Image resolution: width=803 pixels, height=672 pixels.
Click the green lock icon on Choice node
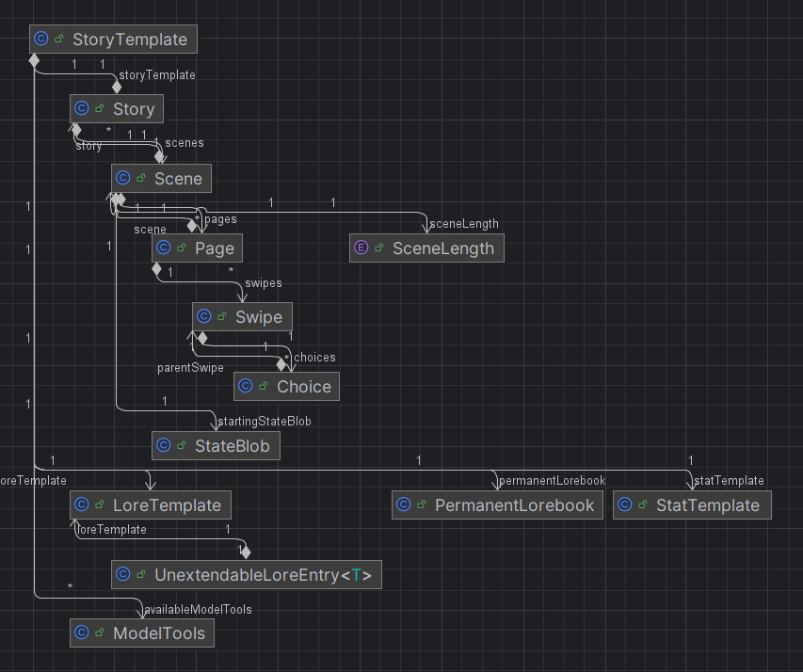click(264, 386)
